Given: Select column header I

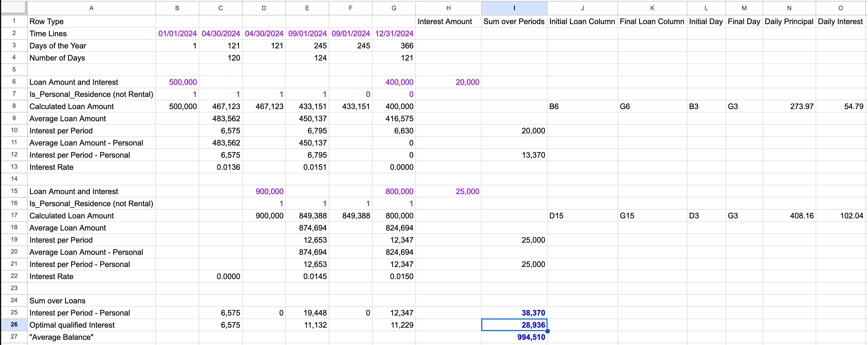Looking at the screenshot, I should [x=514, y=8].
